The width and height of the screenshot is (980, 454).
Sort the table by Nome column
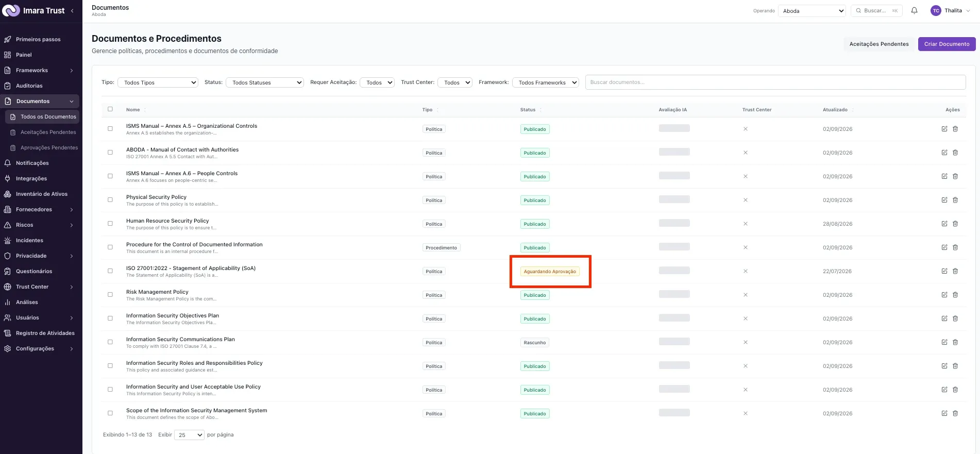(136, 110)
